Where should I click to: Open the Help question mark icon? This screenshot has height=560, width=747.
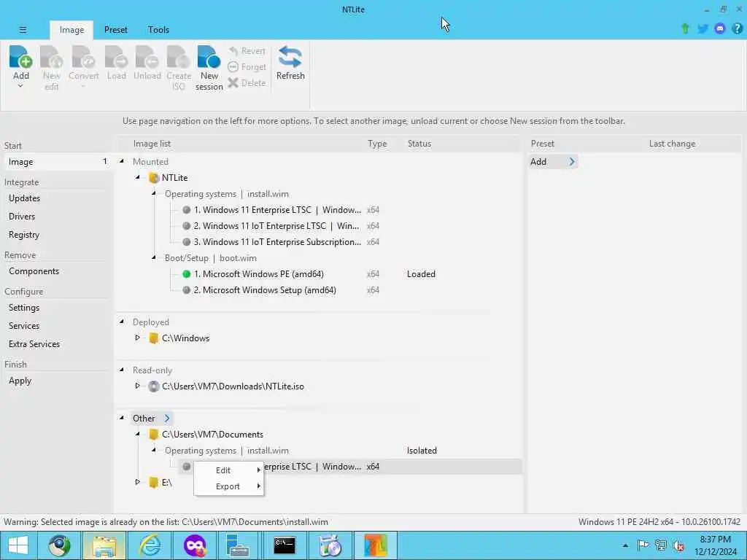[x=737, y=28]
